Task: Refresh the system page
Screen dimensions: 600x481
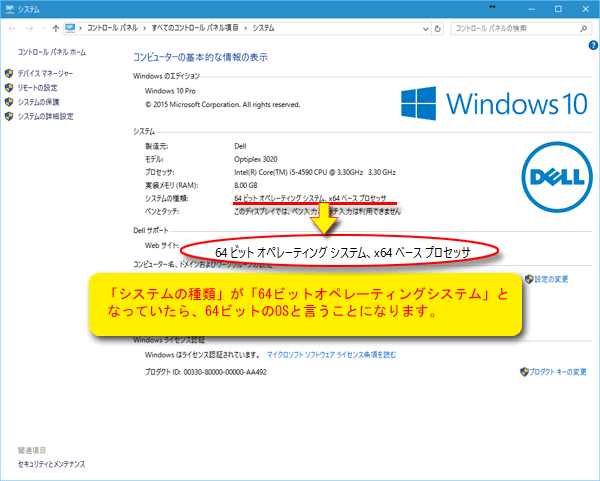Action: [438, 29]
